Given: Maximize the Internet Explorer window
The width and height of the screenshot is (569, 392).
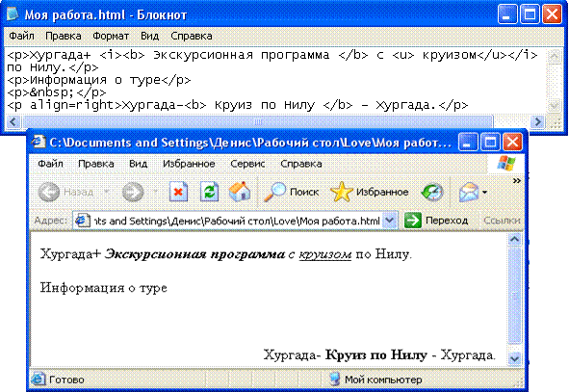Looking at the screenshot, I should coord(490,142).
